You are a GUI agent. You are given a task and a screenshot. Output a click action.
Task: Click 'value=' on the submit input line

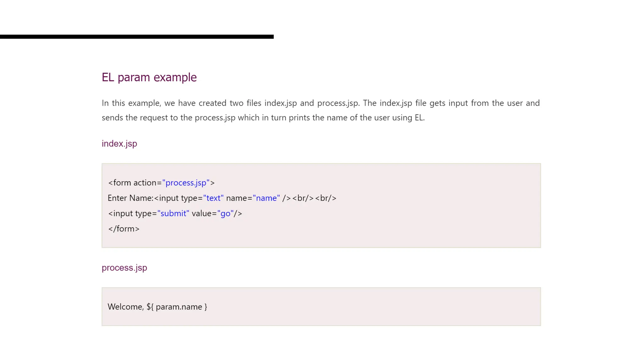coord(204,213)
